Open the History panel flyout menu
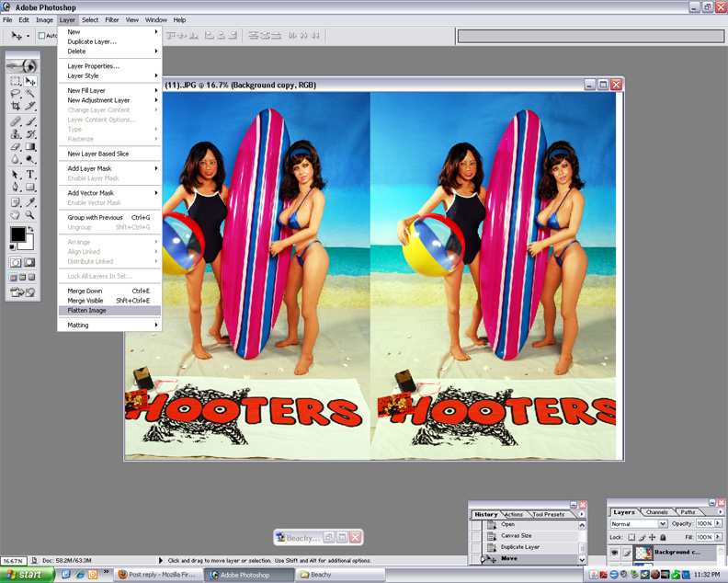 pos(581,514)
